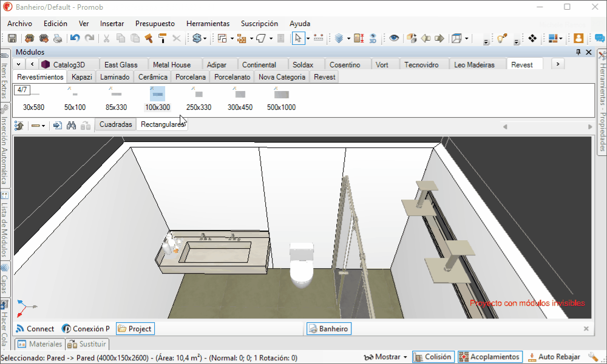Open the Mostrar dropdown
The height and width of the screenshot is (364, 607).
[x=385, y=357]
